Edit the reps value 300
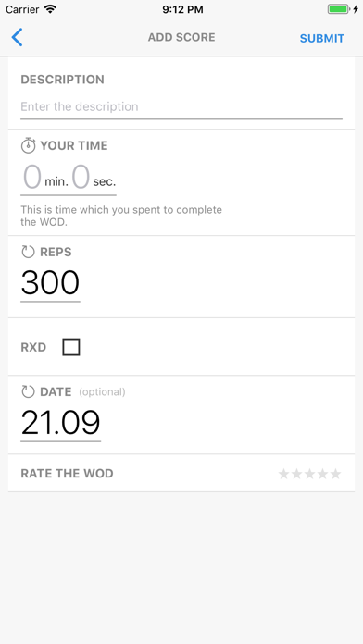 (50, 283)
